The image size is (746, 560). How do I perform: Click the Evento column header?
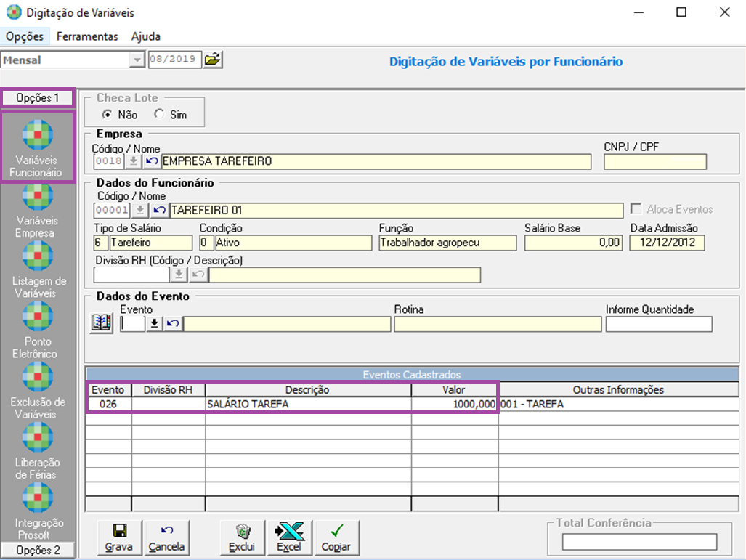coord(108,389)
